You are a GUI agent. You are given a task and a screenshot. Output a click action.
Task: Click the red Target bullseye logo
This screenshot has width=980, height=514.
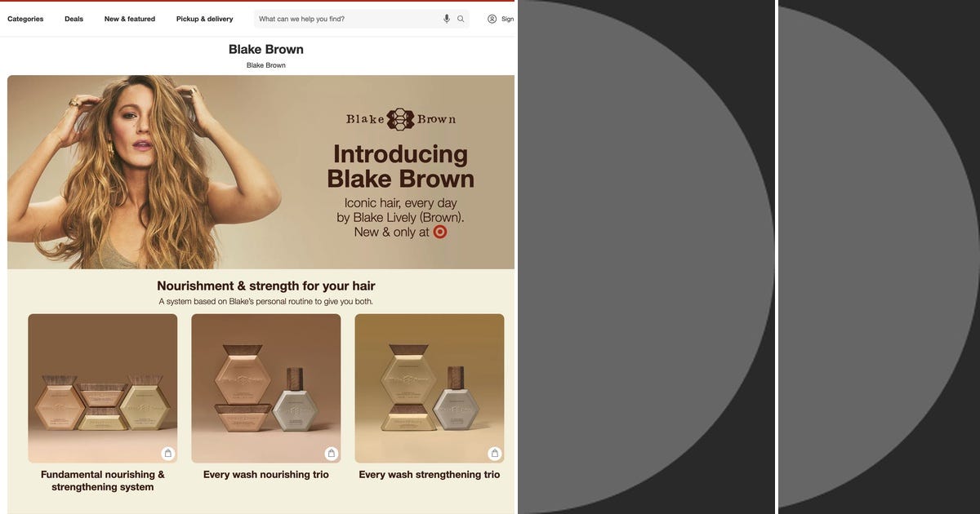pos(440,232)
